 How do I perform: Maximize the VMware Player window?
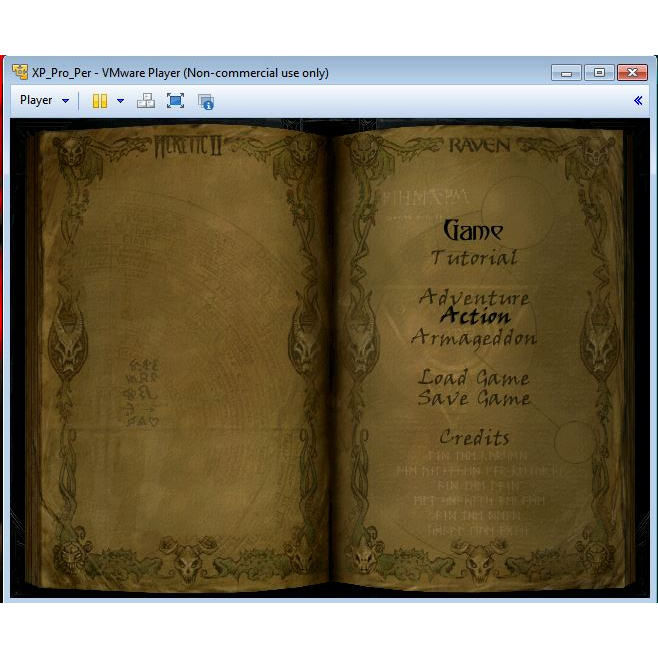click(599, 73)
